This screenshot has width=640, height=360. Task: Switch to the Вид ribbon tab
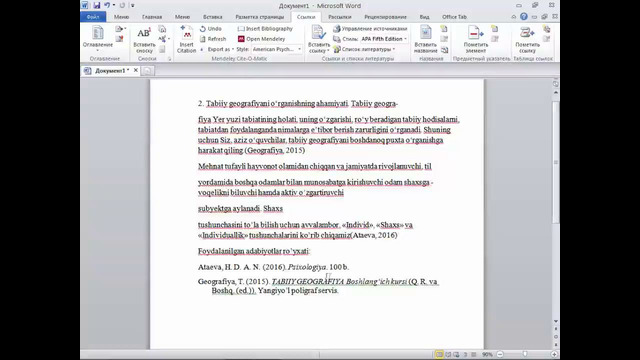(424, 17)
